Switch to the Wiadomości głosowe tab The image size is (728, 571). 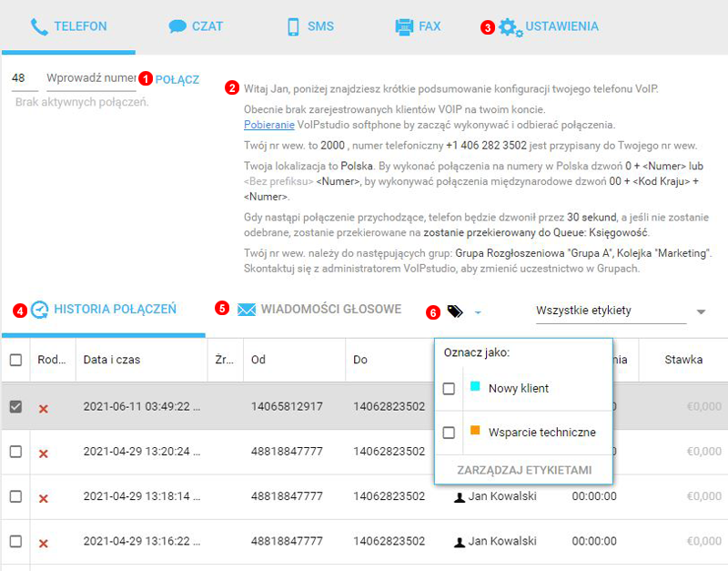coord(330,310)
